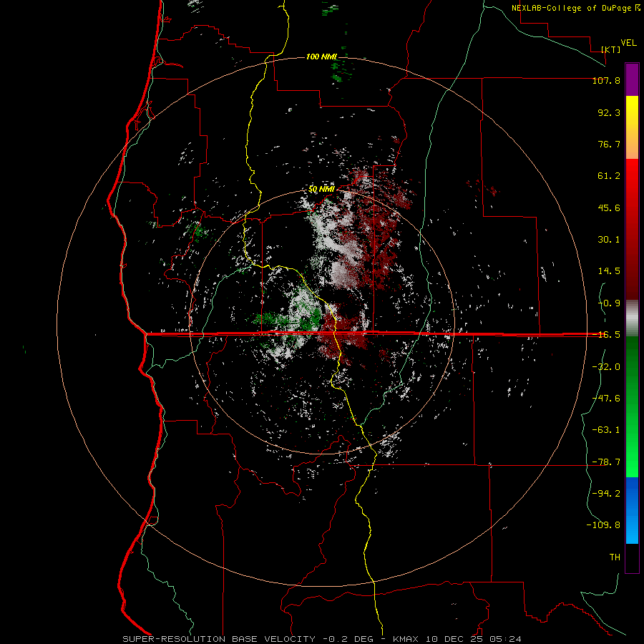Image resolution: width=644 pixels, height=644 pixels.
Task: Click the Super-Resolution Base Velocity caption
Action: [x=322, y=639]
